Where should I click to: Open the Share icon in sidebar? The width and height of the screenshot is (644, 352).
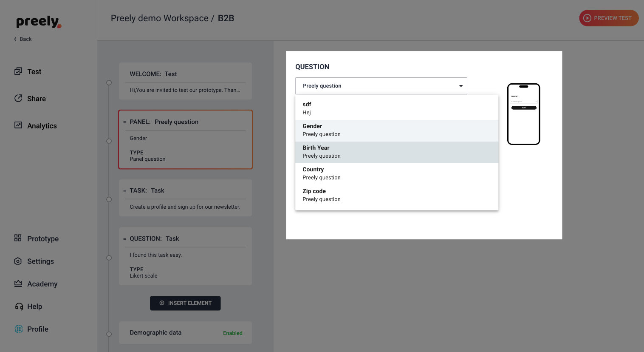[18, 98]
